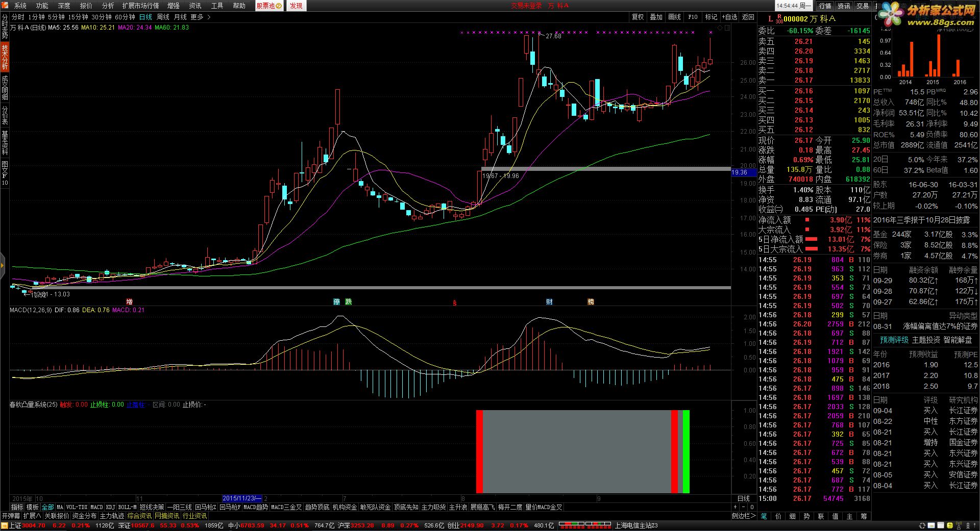Collapse the 侧边栏> sidebar

pyautogui.click(x=744, y=516)
